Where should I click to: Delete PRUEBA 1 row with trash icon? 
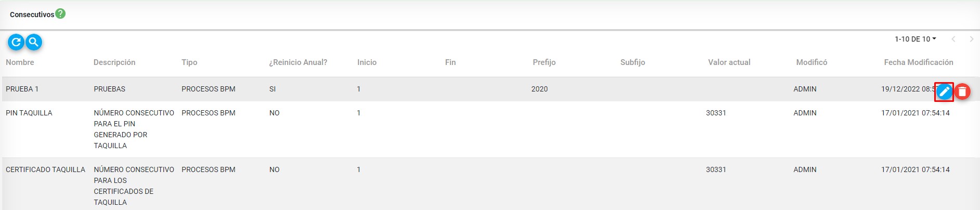962,92
